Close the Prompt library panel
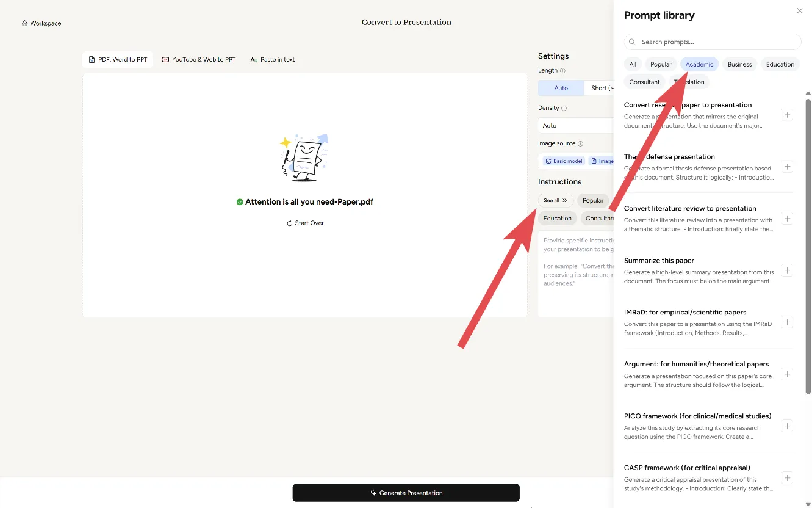The width and height of the screenshot is (812, 508). point(800,11)
